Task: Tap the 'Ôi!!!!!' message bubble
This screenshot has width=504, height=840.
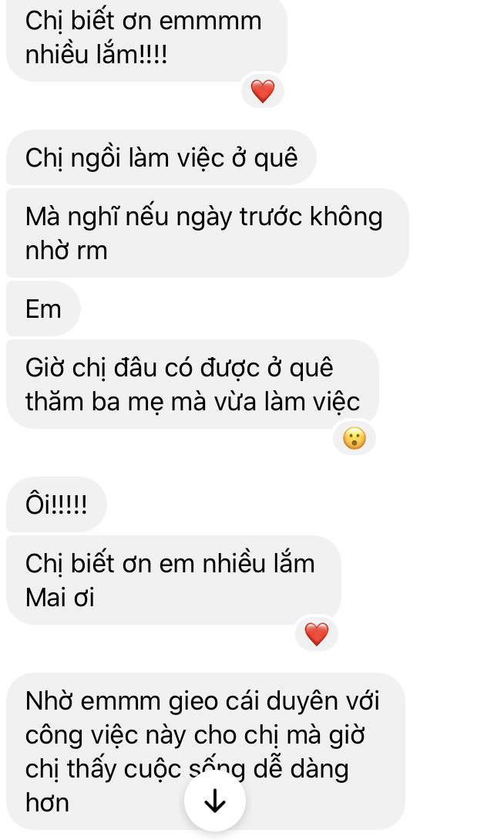Action: tap(56, 504)
